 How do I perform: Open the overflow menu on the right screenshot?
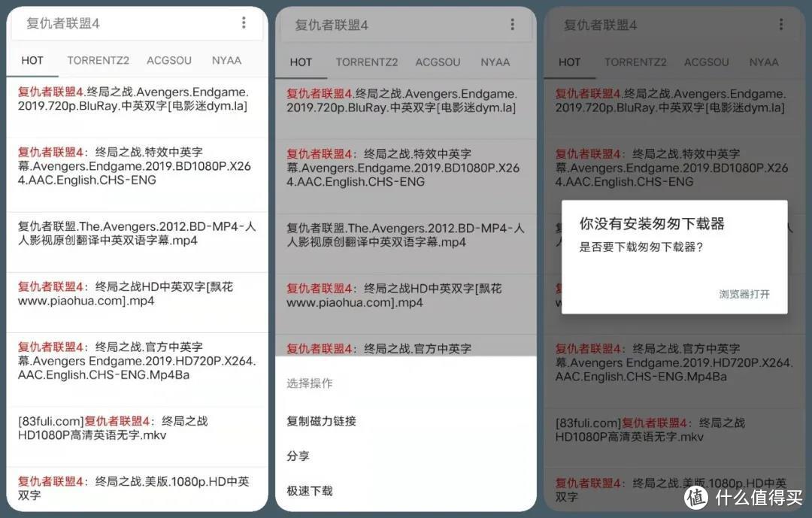tap(781, 25)
